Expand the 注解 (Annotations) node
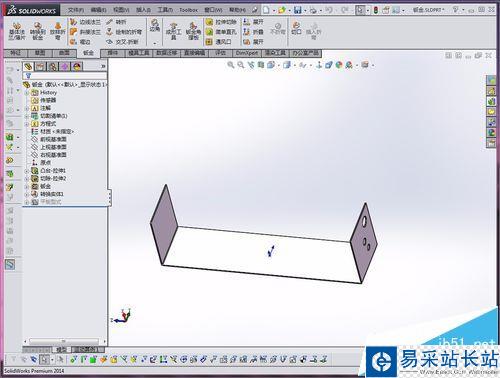The height and width of the screenshot is (378, 500). (x=27, y=108)
